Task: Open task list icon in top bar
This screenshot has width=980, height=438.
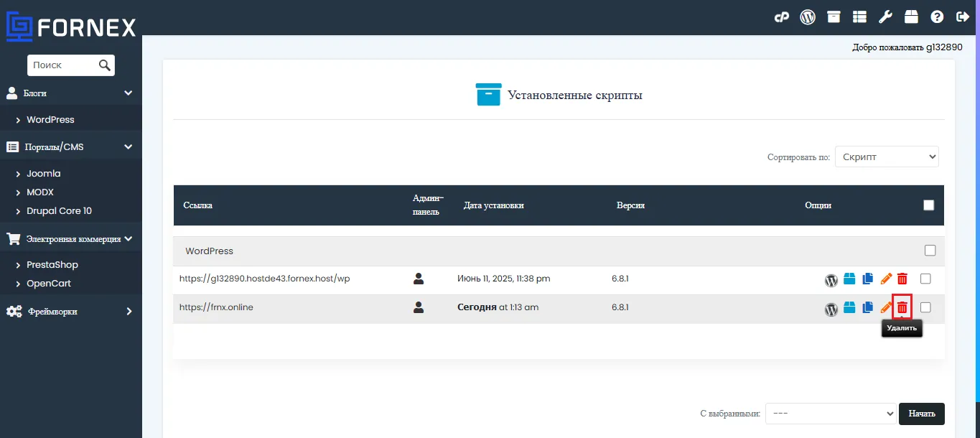Action: tap(859, 17)
